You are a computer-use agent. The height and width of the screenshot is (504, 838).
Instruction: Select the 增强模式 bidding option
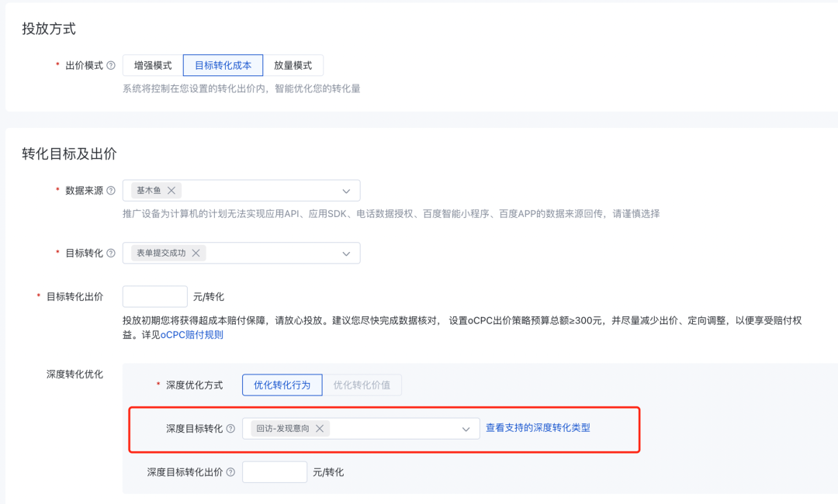(154, 65)
